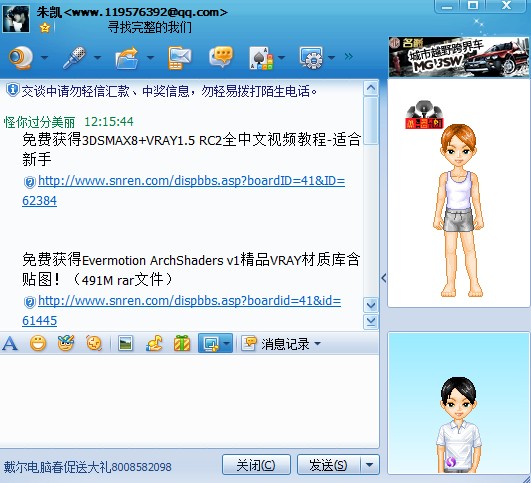The image size is (531, 483).
Task: Open group chat speech bubble icon
Action: point(221,57)
